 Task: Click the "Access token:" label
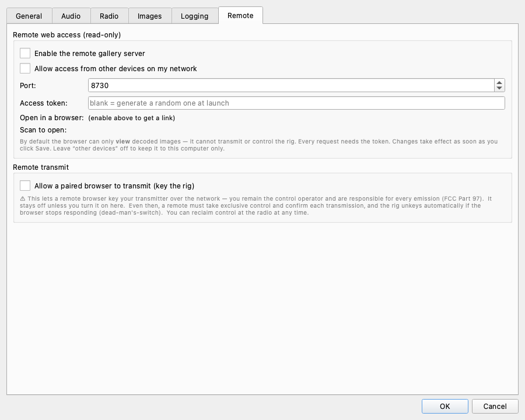pyautogui.click(x=44, y=103)
